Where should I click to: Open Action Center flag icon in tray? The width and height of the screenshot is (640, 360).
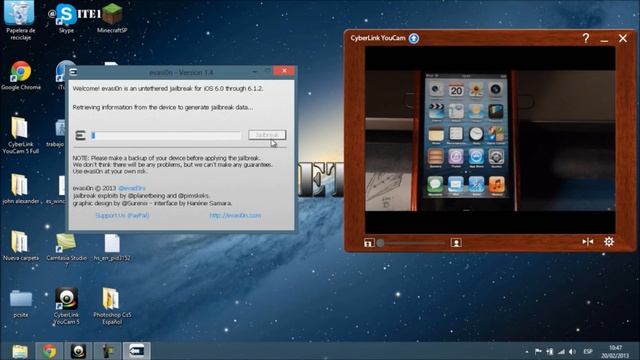click(x=538, y=351)
